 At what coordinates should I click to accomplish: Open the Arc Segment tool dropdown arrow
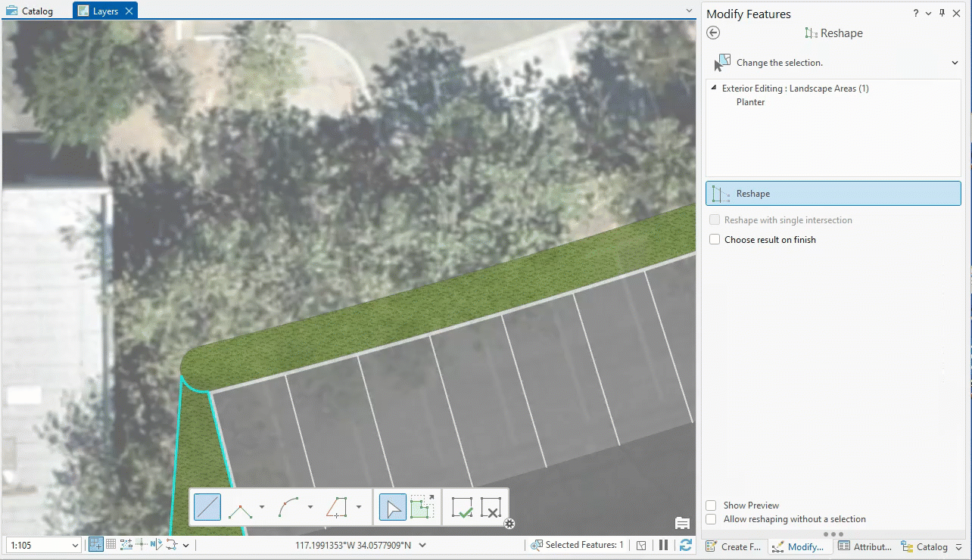click(310, 507)
